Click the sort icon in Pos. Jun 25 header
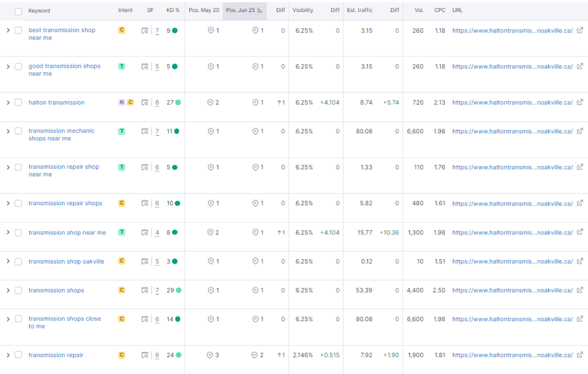The height and width of the screenshot is (374, 588). (260, 10)
